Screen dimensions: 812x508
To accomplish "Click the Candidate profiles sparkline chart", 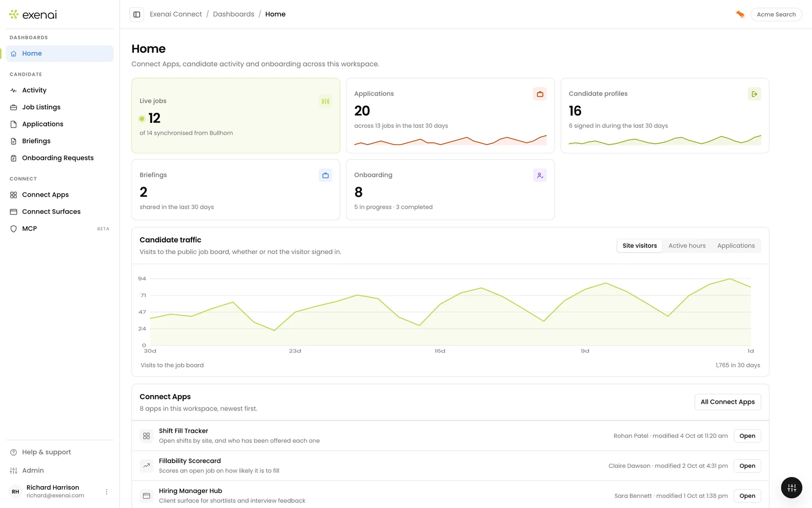I will [x=665, y=140].
